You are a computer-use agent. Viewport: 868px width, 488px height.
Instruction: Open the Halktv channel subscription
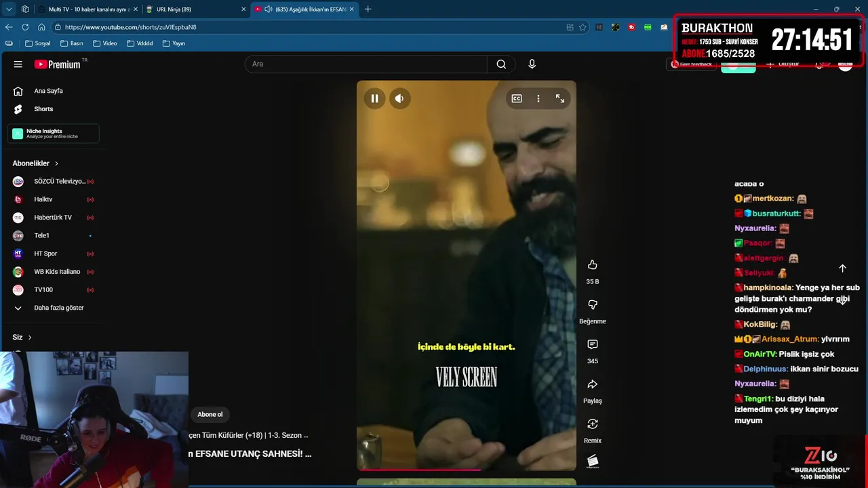[54, 199]
